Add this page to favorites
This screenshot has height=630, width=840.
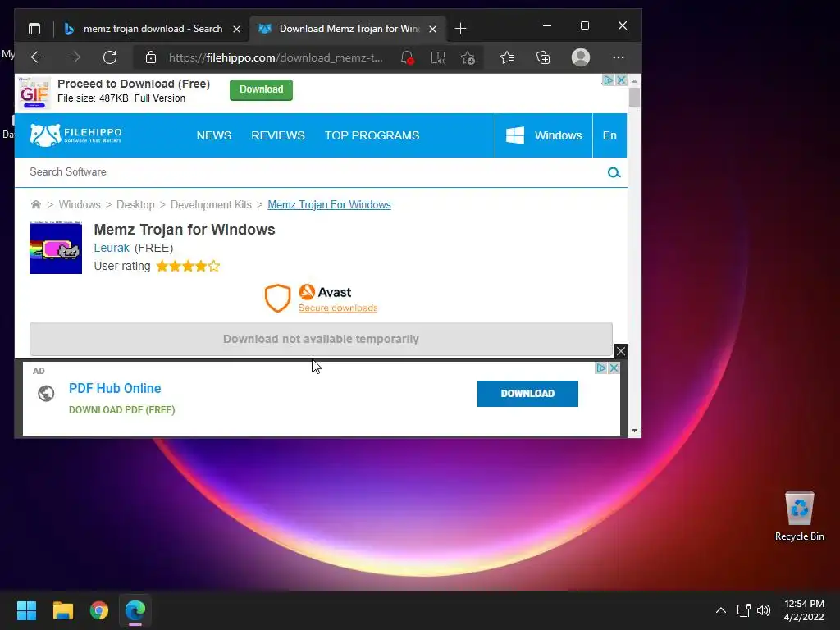(x=468, y=57)
